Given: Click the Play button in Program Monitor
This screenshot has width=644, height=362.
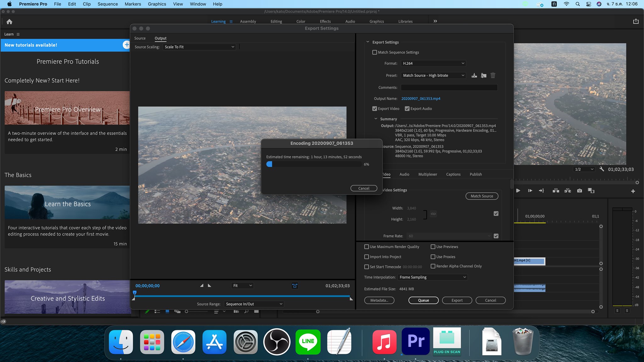Looking at the screenshot, I should click(518, 191).
